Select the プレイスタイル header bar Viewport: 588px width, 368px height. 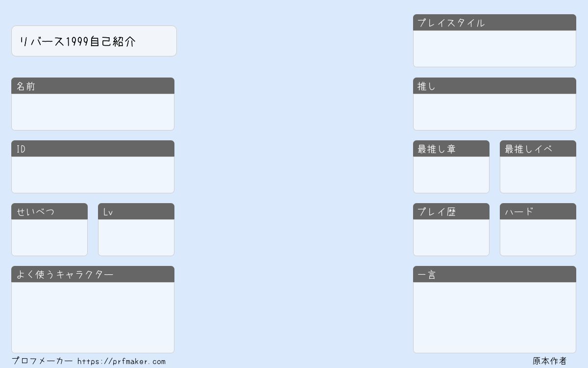(x=494, y=23)
